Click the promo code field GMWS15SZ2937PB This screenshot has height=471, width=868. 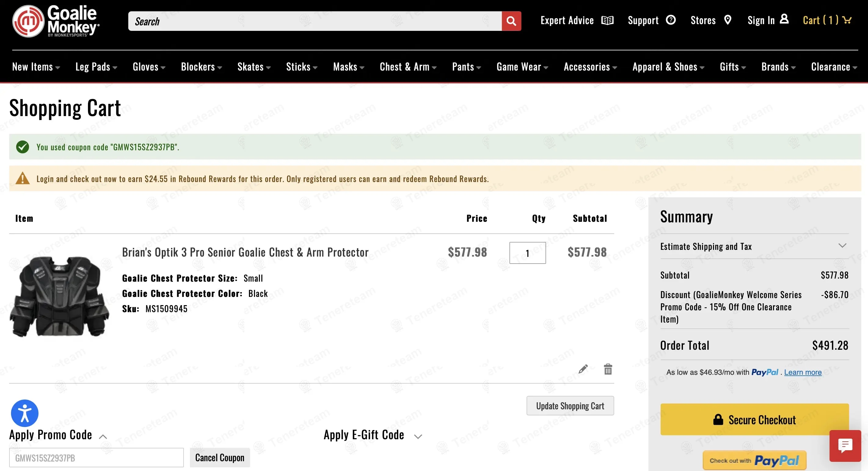coord(97,457)
